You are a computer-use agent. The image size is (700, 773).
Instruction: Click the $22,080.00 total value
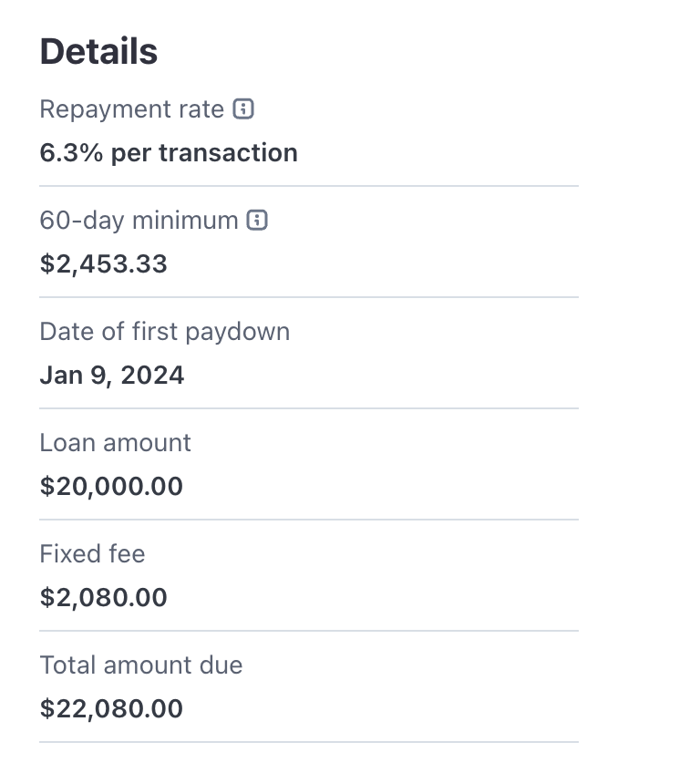pos(111,708)
